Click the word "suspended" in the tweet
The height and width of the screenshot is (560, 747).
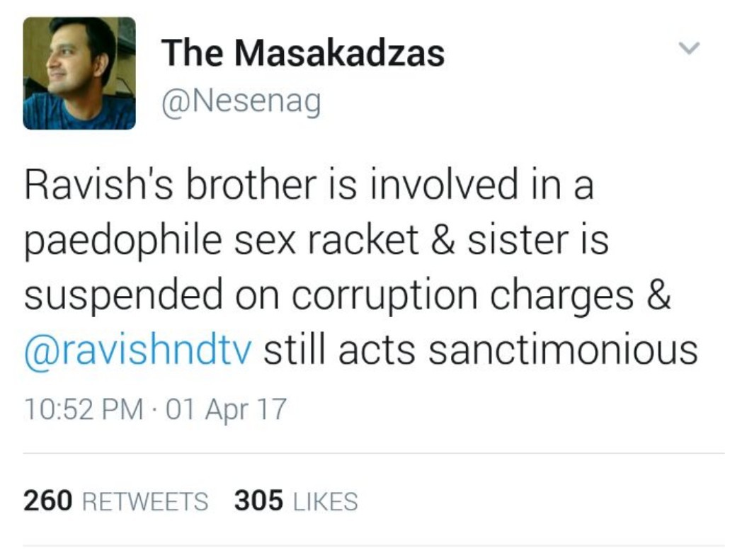122,297
